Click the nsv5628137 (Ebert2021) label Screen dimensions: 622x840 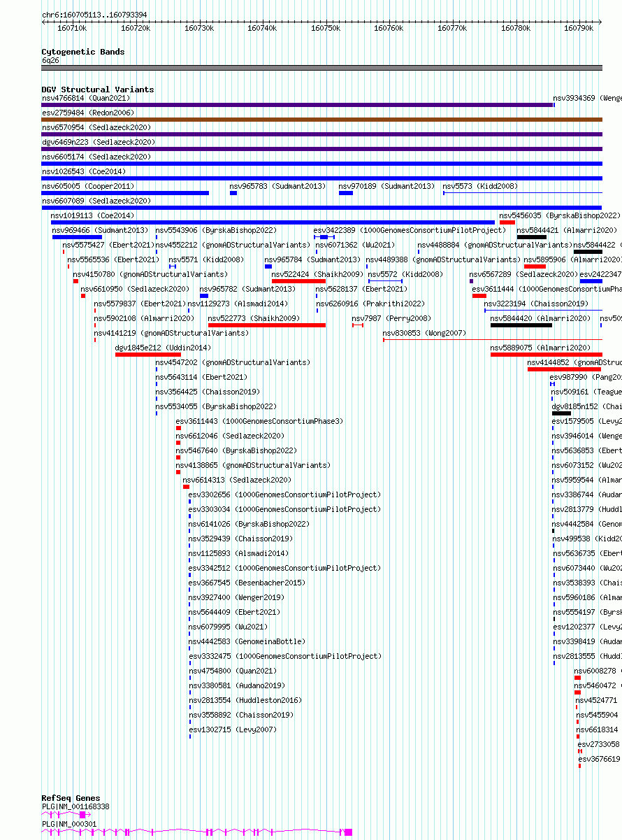pos(360,289)
